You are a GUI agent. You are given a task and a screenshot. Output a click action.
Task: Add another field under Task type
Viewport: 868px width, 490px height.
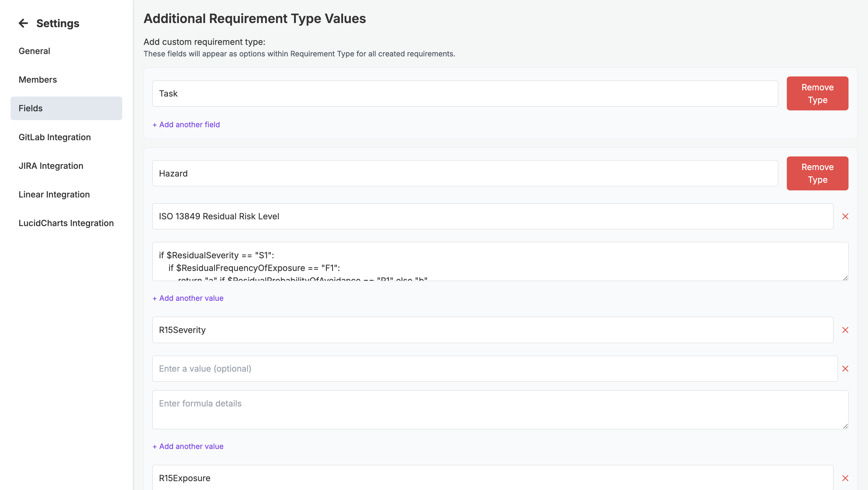(x=186, y=125)
